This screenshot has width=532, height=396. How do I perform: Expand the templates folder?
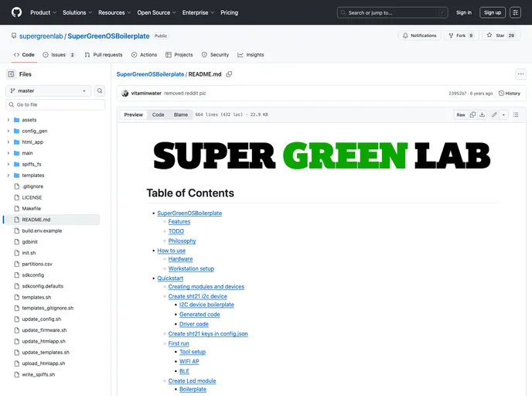tap(9, 175)
